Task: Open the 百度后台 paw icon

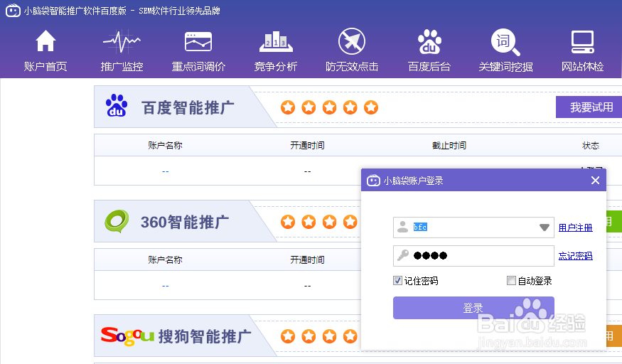Action: pyautogui.click(x=429, y=42)
